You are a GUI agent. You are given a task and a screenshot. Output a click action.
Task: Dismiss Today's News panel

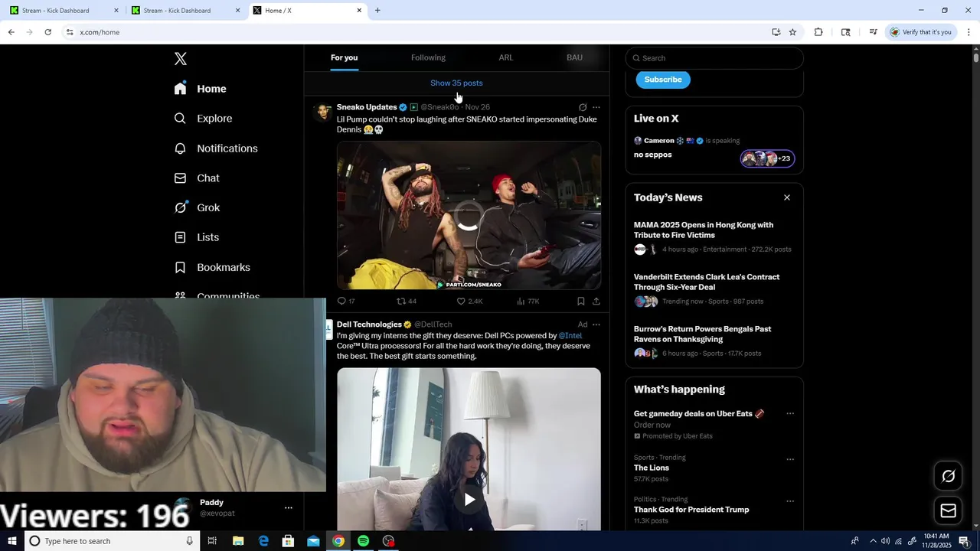[786, 197]
